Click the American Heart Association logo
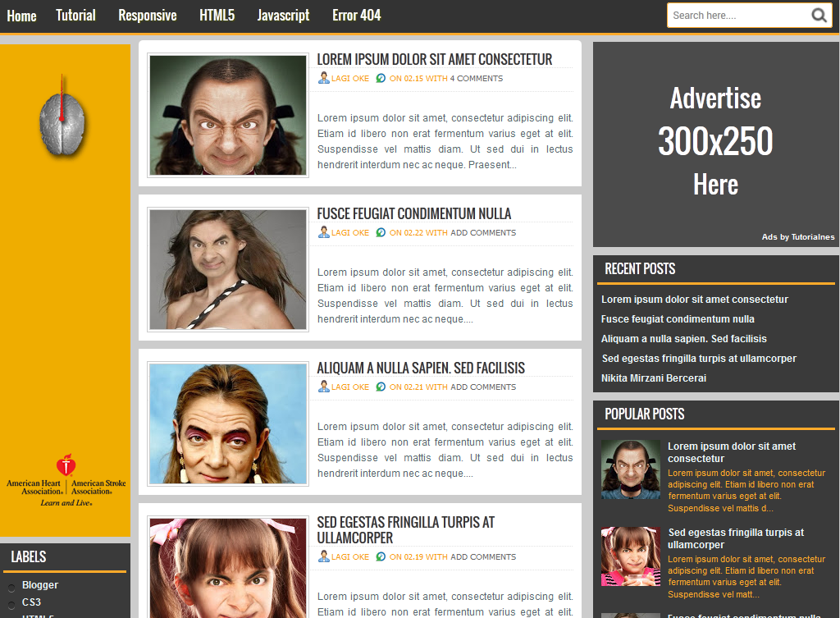 point(66,480)
